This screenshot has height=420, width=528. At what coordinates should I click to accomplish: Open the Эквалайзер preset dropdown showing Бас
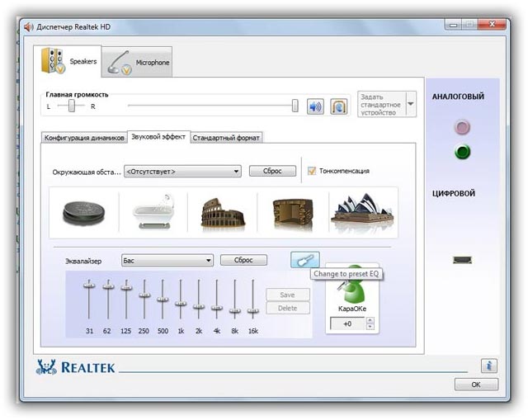pos(167,261)
